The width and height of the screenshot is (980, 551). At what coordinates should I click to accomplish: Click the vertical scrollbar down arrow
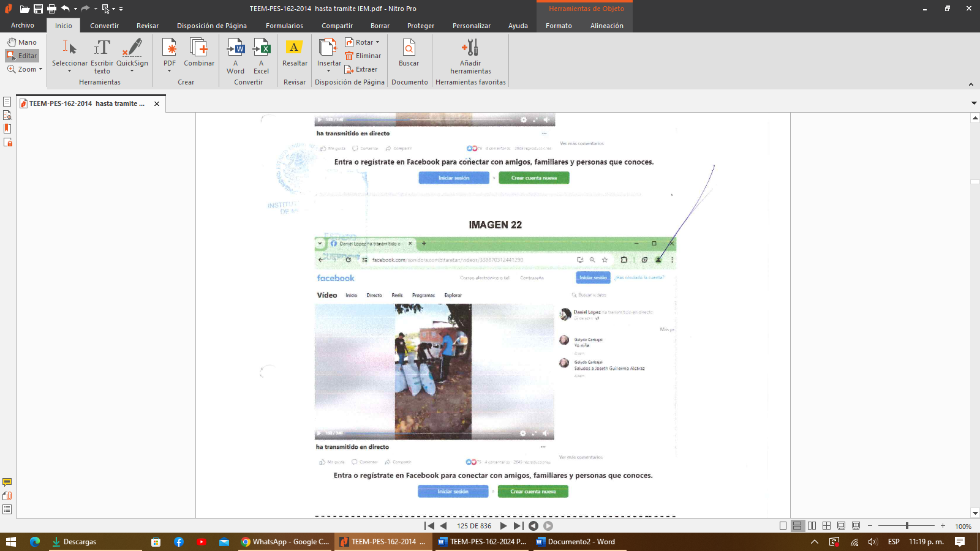(x=975, y=513)
